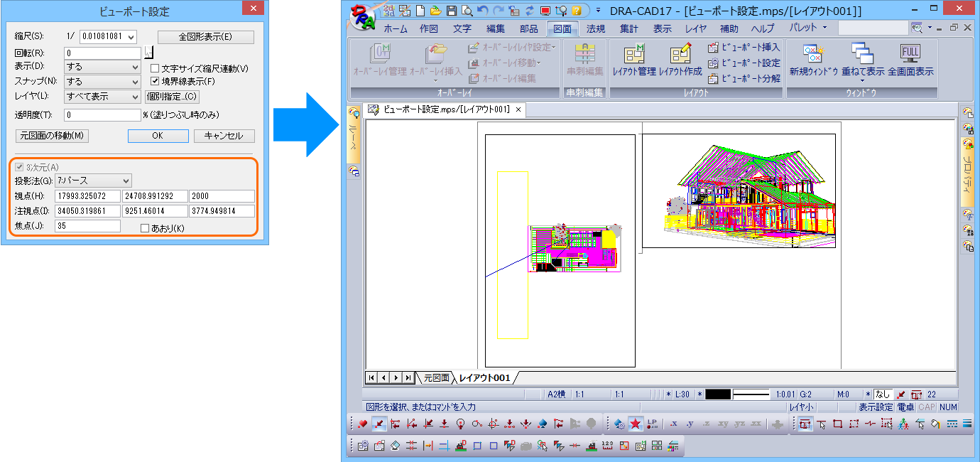This screenshot has width=980, height=462.
Task: Open レイアウト管理 layout manager icon
Action: point(633,61)
